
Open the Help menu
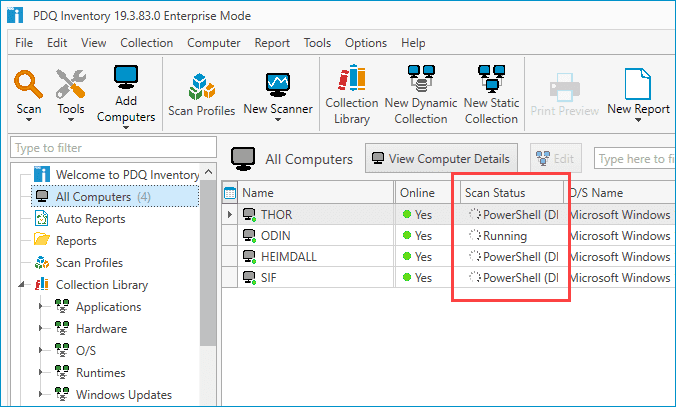point(413,43)
